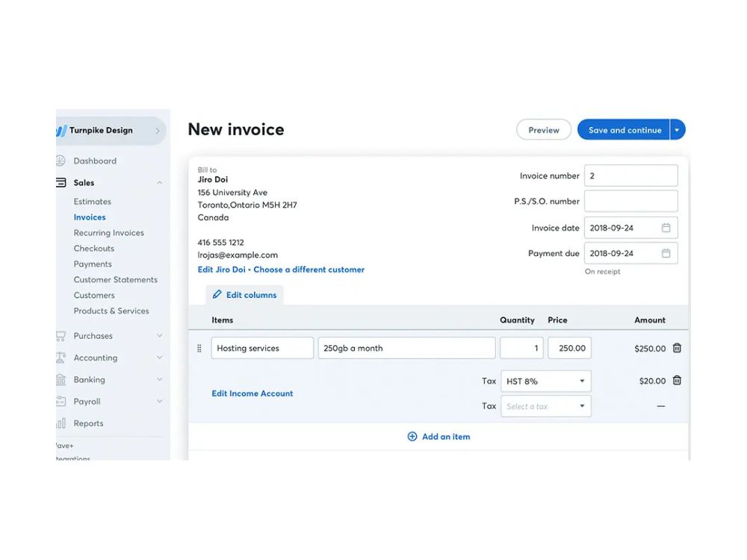Click the Price field showing 250.00

[570, 348]
